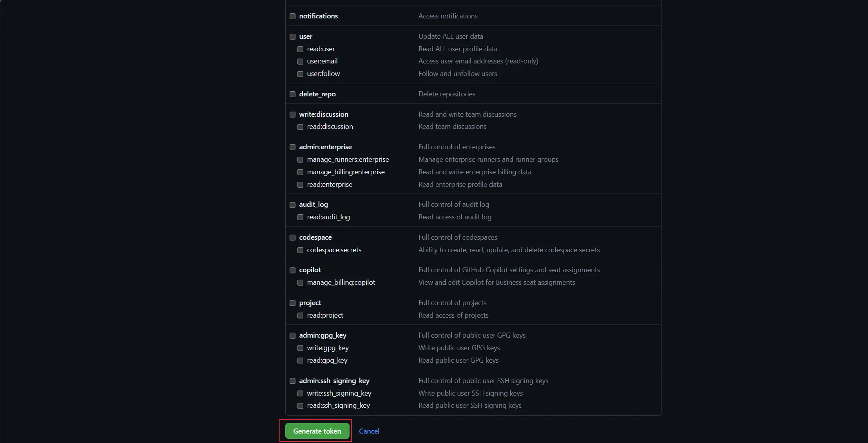Enable manage_runners:enterprise checkbox

300,159
